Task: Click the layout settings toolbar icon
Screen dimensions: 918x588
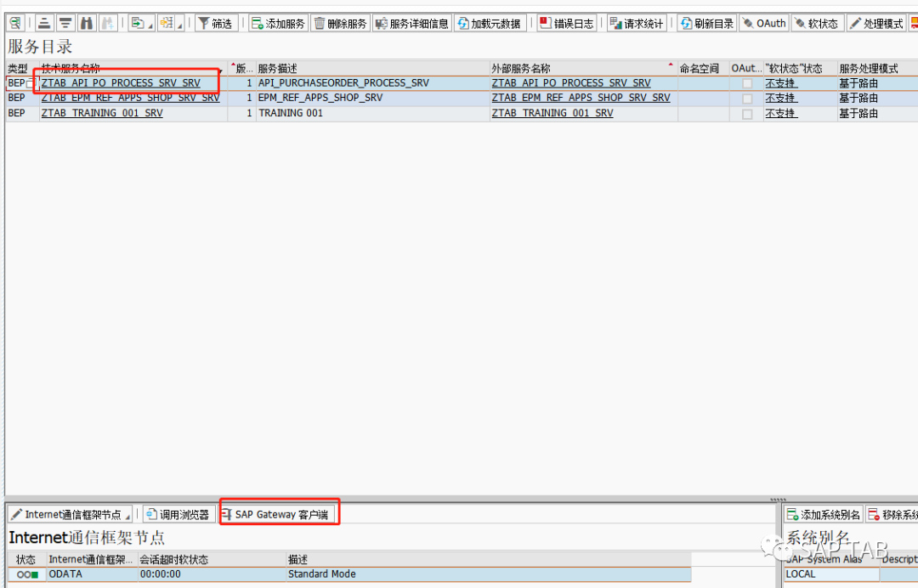Action: click(167, 24)
